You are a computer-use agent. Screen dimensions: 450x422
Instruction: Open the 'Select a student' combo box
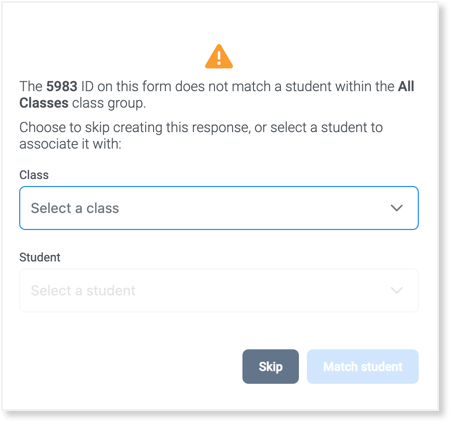[219, 290]
